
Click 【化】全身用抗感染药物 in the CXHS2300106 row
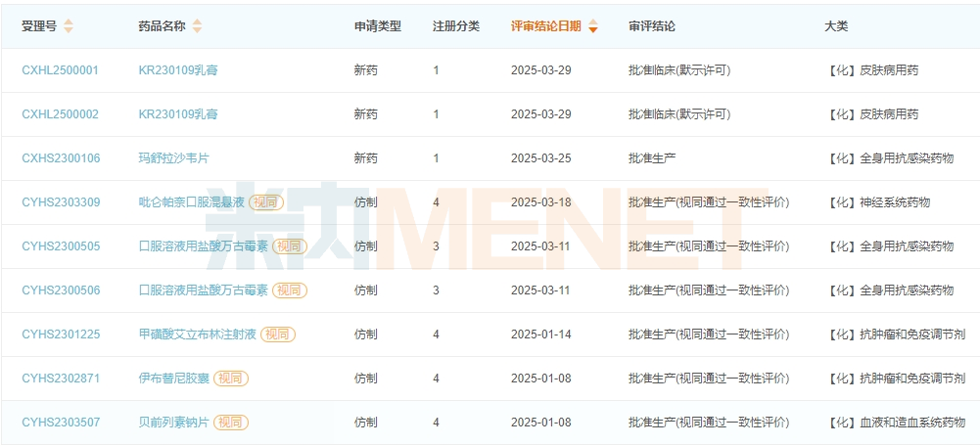tap(889, 158)
